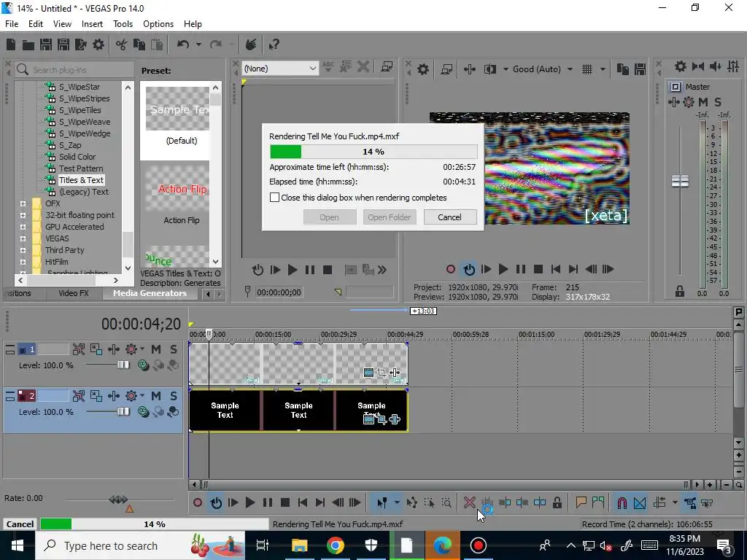Open the File menu
The width and height of the screenshot is (747, 560).
pos(12,24)
